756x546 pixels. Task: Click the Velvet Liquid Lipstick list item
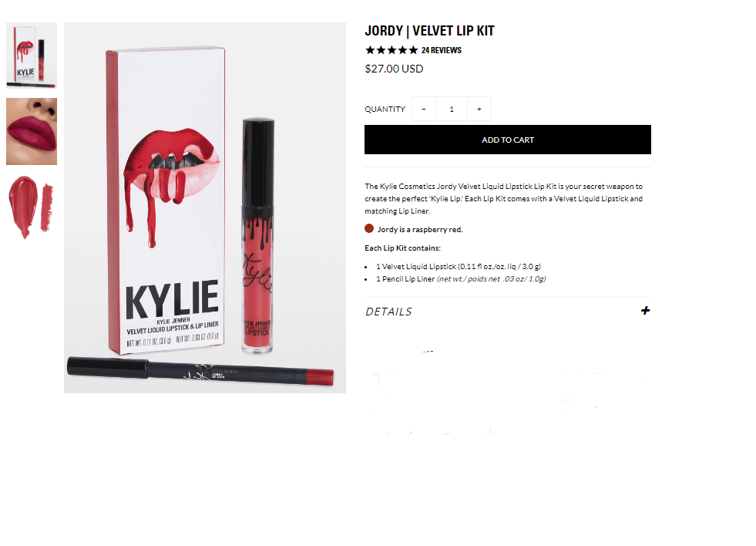tap(458, 266)
